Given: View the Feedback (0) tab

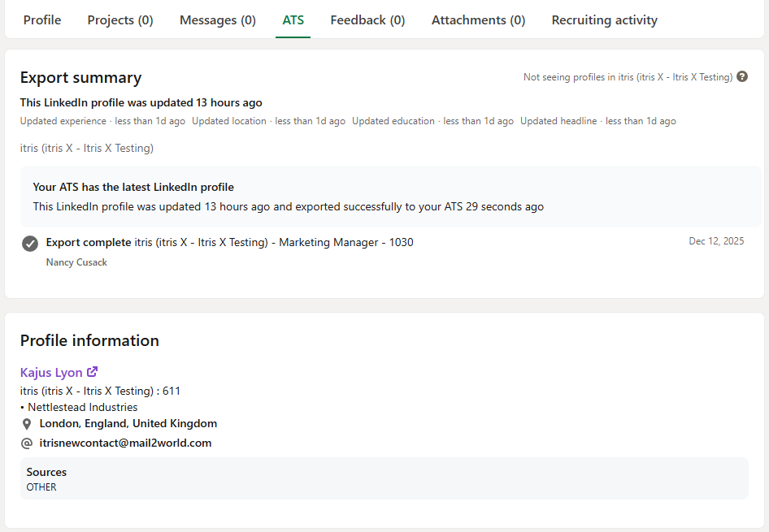Looking at the screenshot, I should (x=367, y=20).
